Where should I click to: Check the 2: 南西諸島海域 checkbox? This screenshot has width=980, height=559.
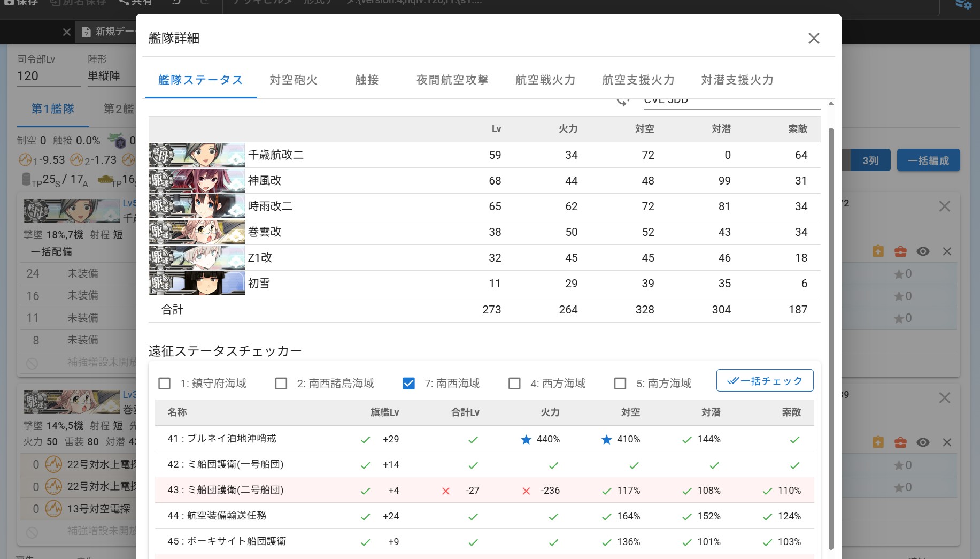281,384
